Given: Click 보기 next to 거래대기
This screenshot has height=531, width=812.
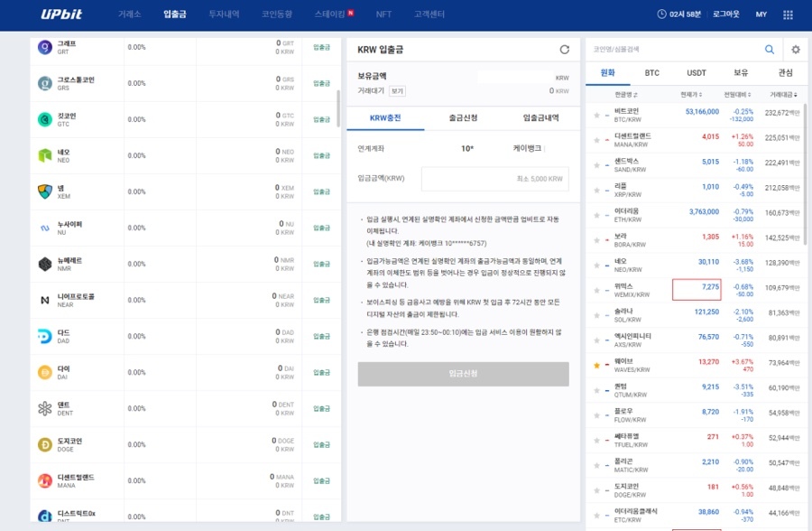Looking at the screenshot, I should (x=397, y=91).
